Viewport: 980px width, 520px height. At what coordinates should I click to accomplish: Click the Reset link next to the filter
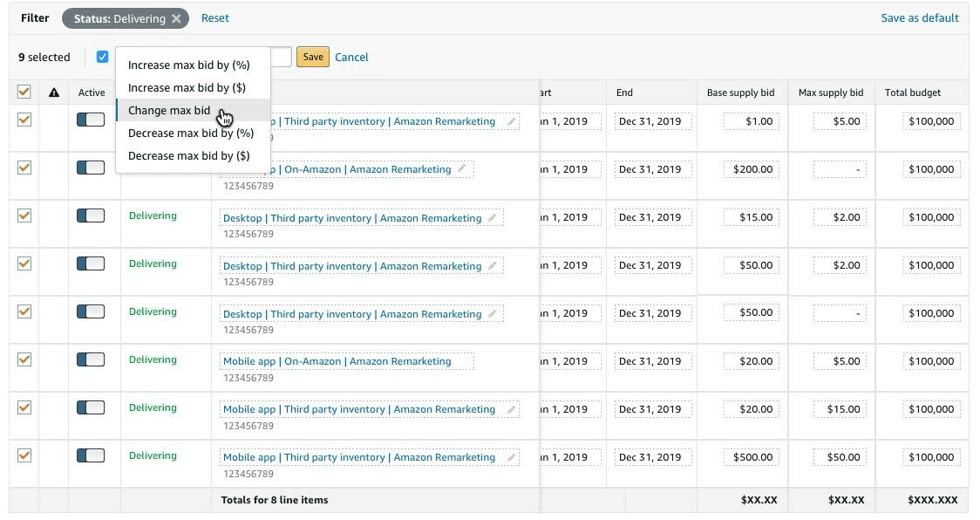point(214,17)
